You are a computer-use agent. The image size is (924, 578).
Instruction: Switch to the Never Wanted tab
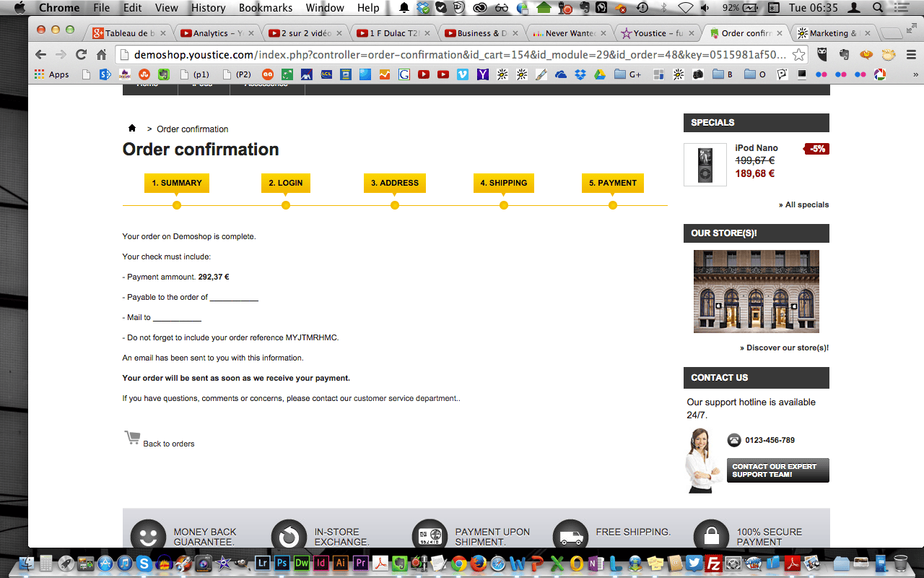click(x=569, y=33)
